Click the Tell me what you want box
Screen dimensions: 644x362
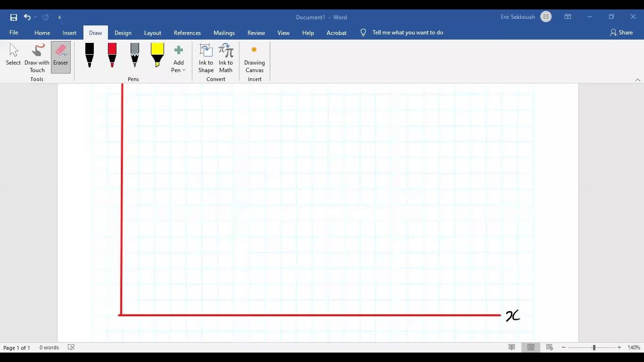pos(408,33)
